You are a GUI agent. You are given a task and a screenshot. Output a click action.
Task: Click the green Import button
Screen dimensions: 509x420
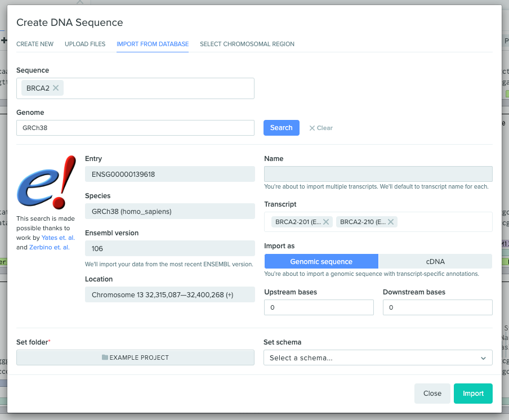click(x=473, y=394)
